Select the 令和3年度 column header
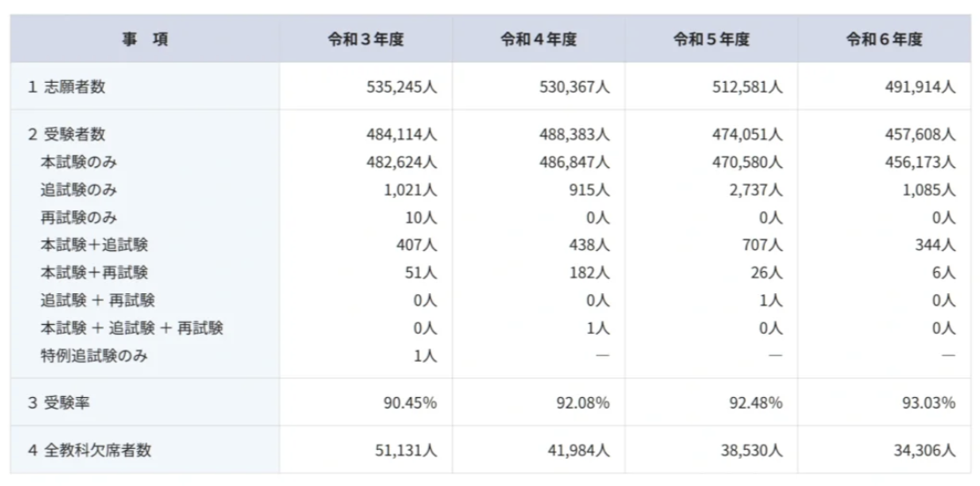The image size is (980, 486). tap(366, 39)
